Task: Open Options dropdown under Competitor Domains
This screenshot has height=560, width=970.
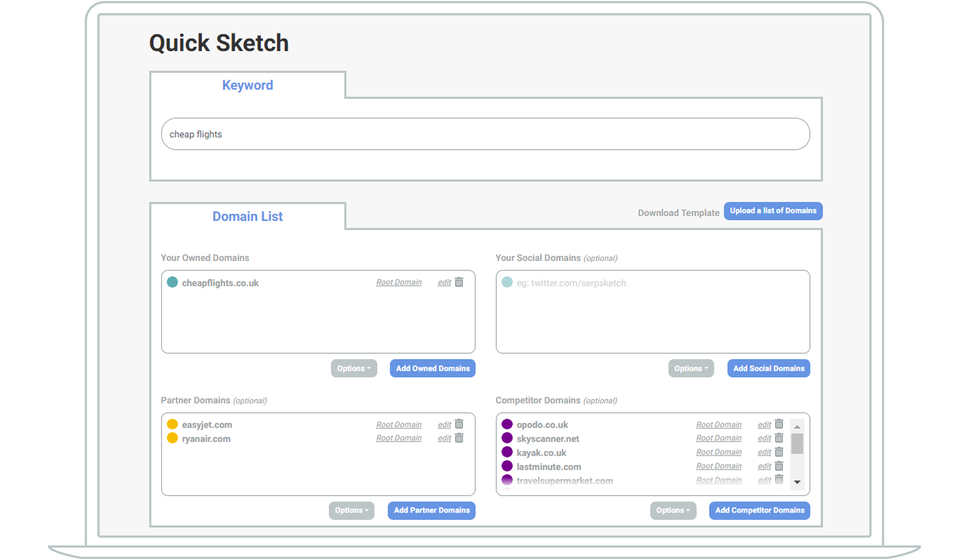Action: [x=673, y=510]
